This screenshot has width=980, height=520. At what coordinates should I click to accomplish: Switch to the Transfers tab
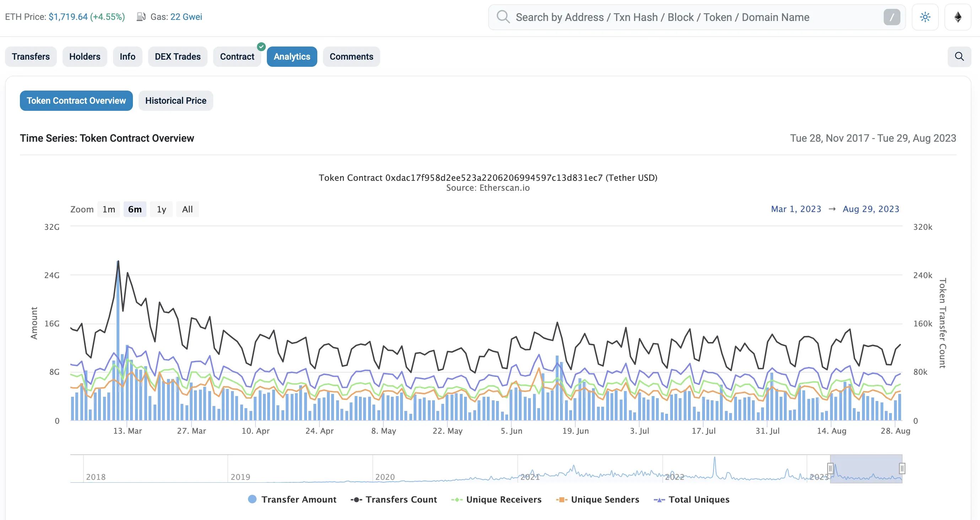point(31,56)
